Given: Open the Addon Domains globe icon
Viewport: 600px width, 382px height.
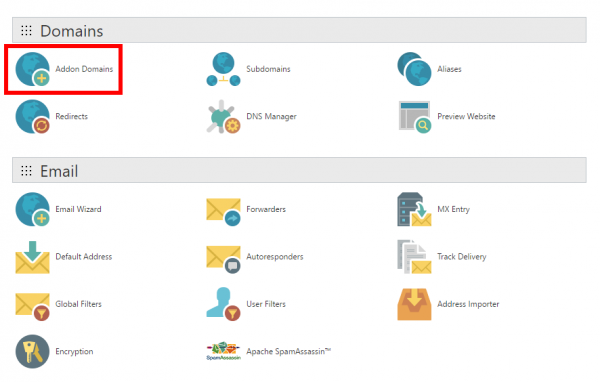Looking at the screenshot, I should point(33,69).
